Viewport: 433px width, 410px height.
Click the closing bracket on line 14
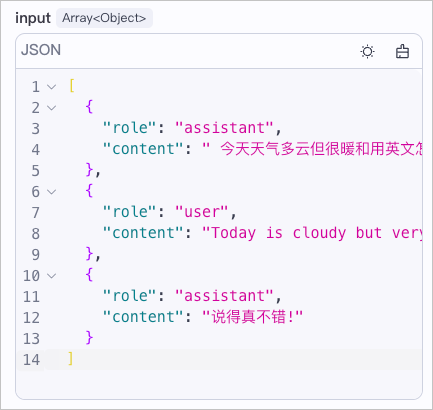[x=70, y=359]
